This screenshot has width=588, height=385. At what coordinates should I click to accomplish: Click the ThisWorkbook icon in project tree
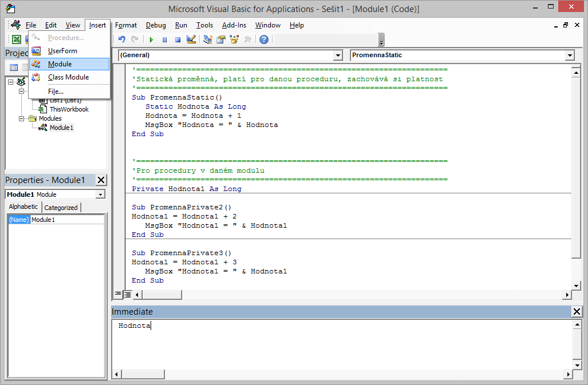pyautogui.click(x=43, y=109)
